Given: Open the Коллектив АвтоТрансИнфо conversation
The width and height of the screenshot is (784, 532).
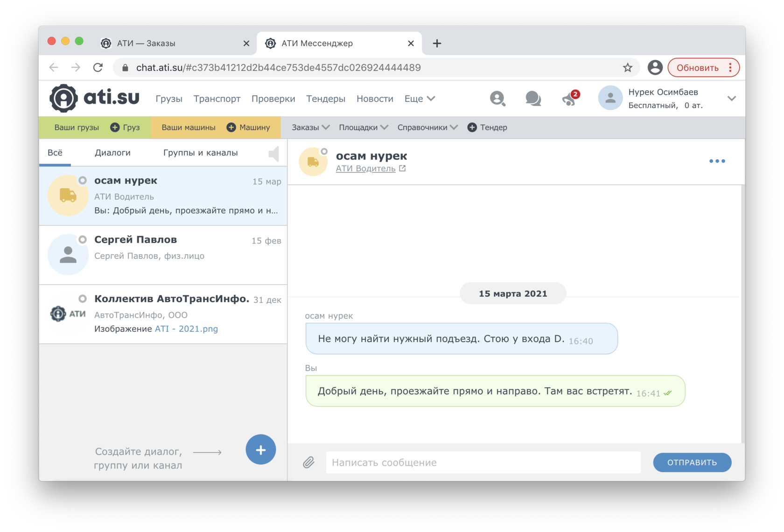Looking at the screenshot, I should point(163,314).
